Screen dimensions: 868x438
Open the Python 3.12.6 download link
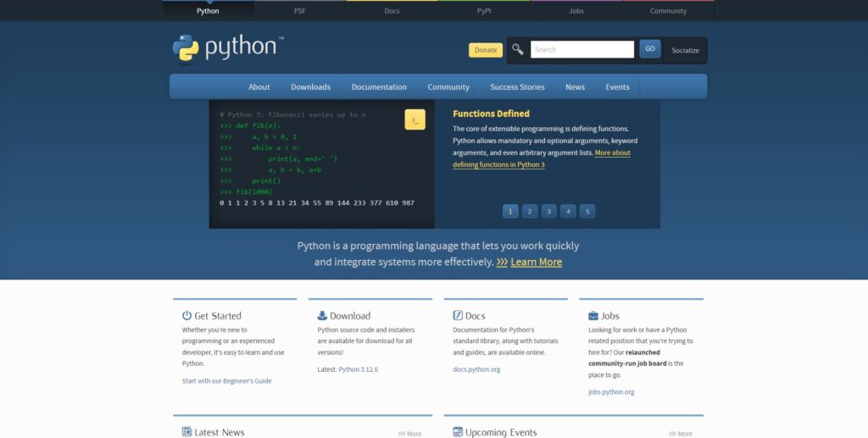(x=359, y=369)
